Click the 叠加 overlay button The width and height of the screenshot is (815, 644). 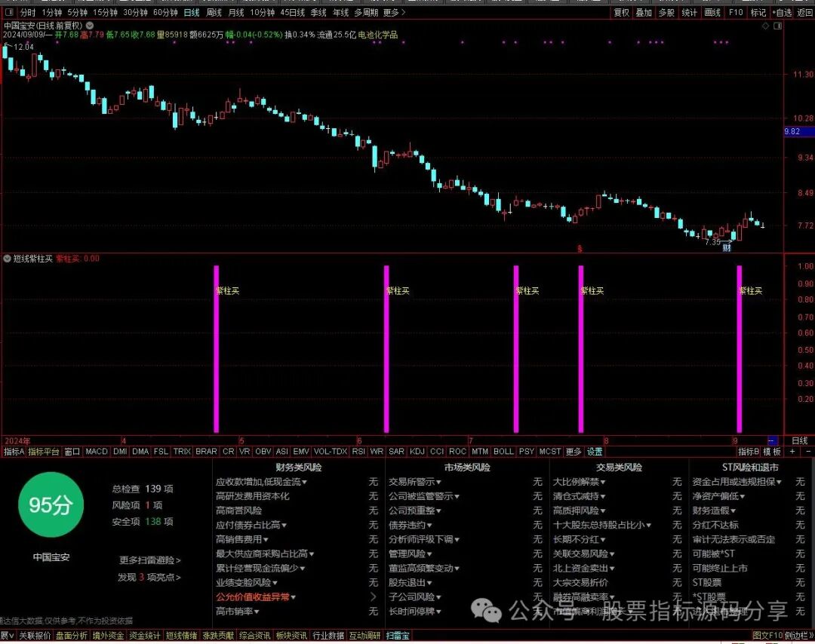click(644, 13)
